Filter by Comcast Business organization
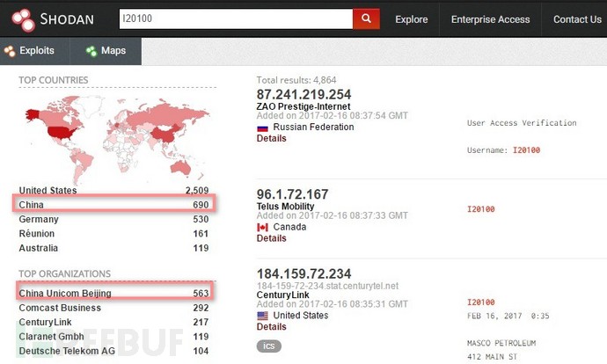The image size is (607, 364). click(60, 308)
